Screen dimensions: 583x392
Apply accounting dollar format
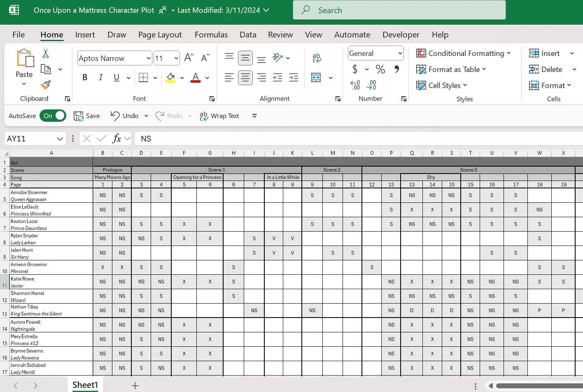click(355, 69)
